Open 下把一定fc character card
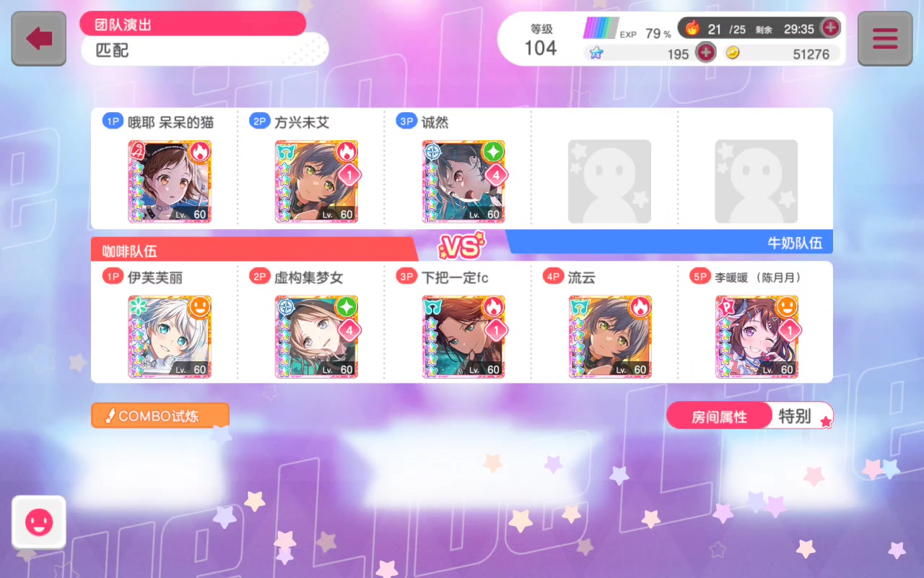The image size is (924, 578). [x=463, y=337]
